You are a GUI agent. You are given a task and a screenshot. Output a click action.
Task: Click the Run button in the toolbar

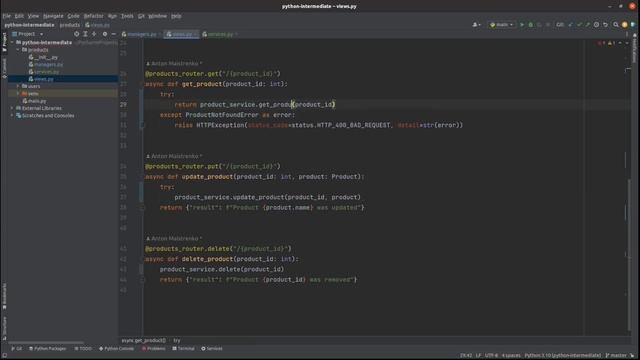click(522, 25)
